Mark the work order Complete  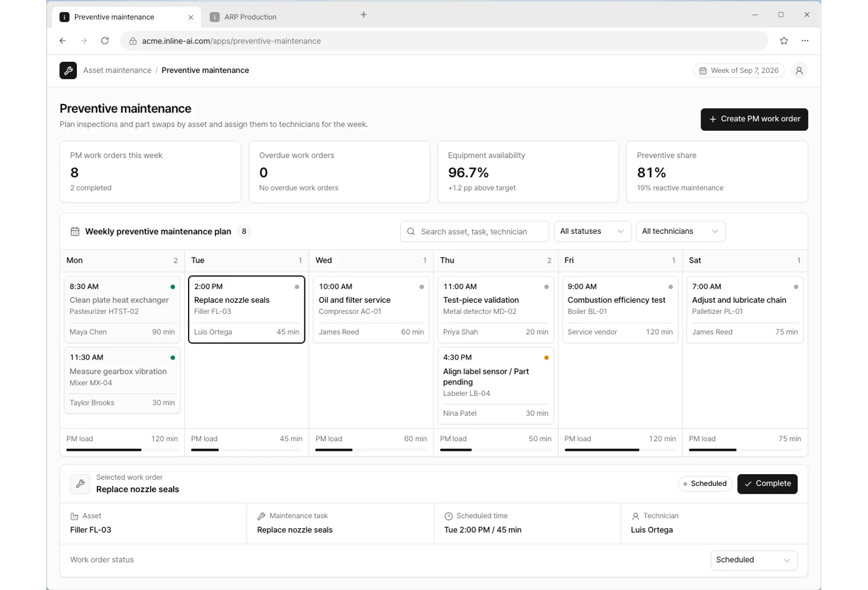tap(767, 484)
